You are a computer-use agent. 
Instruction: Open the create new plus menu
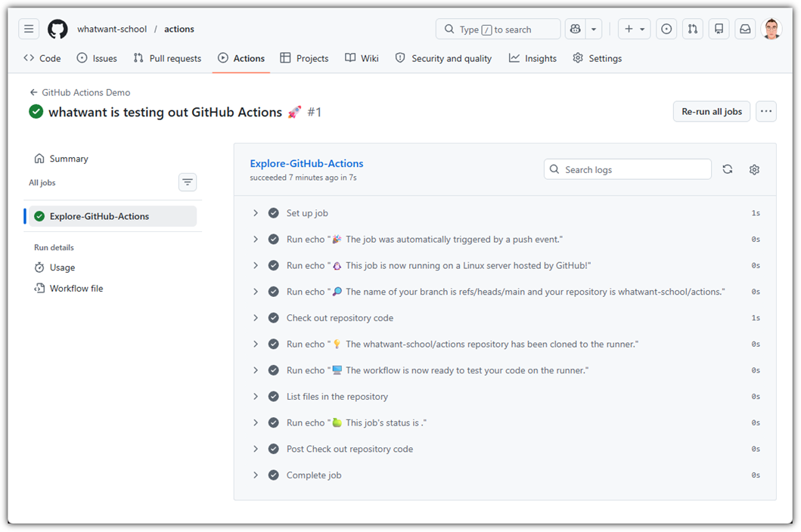click(634, 29)
